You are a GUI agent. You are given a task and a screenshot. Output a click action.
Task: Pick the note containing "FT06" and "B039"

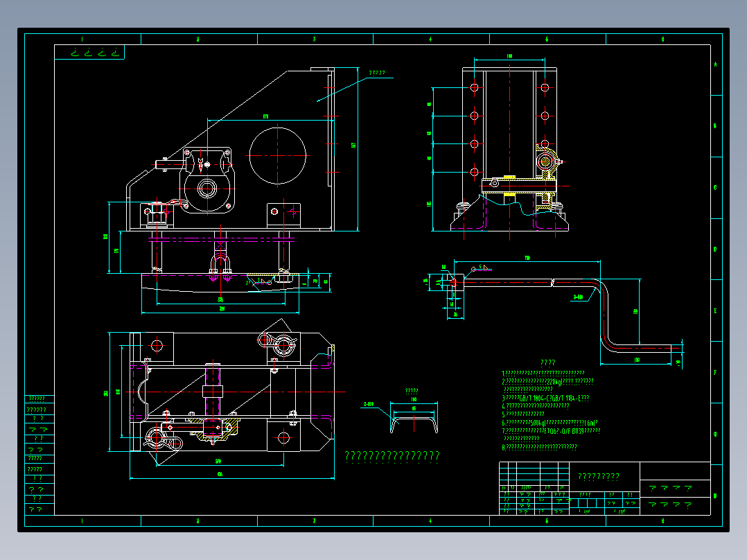click(x=551, y=431)
